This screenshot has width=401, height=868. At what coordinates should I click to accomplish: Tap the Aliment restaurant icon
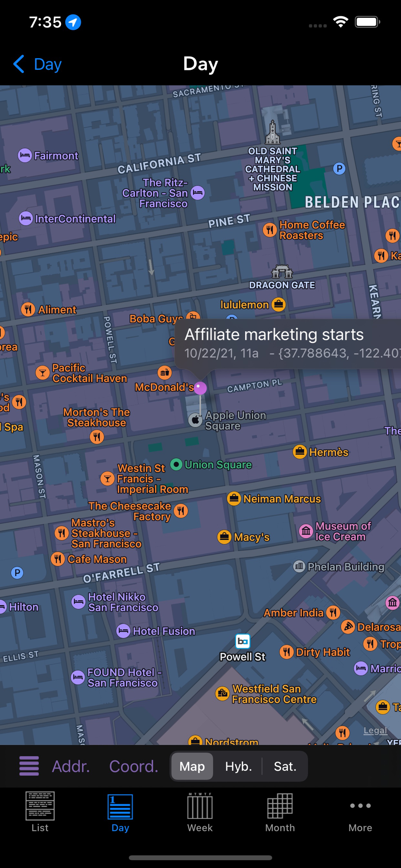pyautogui.click(x=28, y=309)
